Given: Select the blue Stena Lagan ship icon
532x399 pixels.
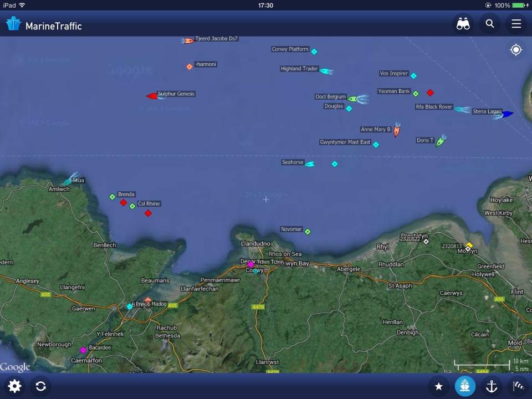Looking at the screenshot, I should [507, 114].
